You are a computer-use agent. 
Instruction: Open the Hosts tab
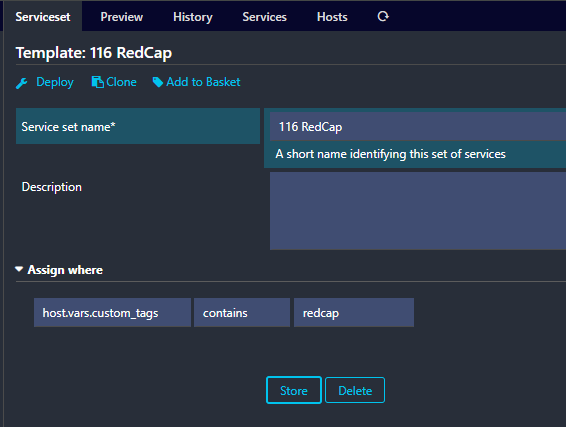tap(332, 17)
